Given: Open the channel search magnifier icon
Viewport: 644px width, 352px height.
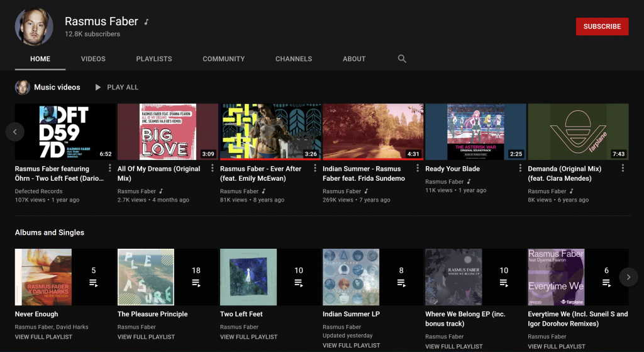Looking at the screenshot, I should point(402,59).
